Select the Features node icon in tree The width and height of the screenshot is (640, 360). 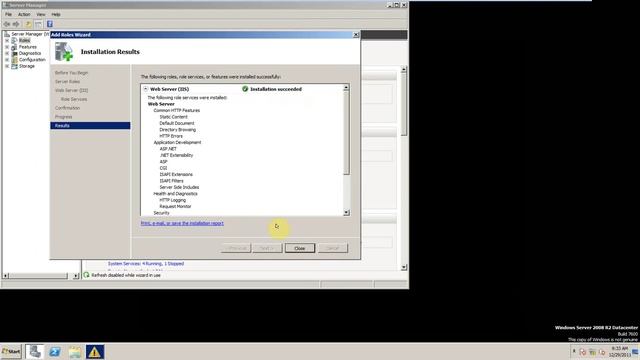(14, 47)
